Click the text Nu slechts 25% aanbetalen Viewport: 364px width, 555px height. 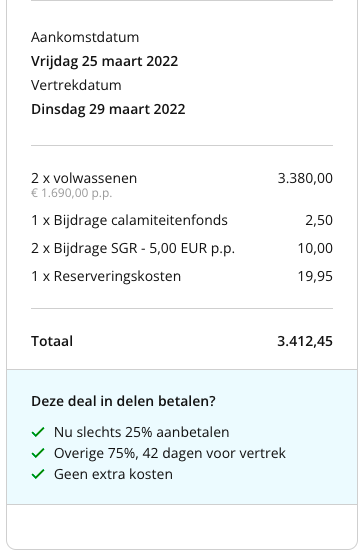point(141,432)
